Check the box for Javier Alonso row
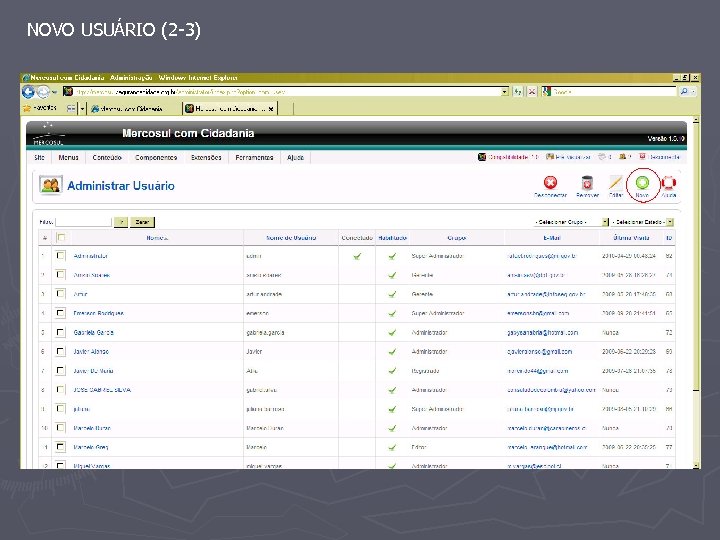The height and width of the screenshot is (540, 720). [x=61, y=351]
